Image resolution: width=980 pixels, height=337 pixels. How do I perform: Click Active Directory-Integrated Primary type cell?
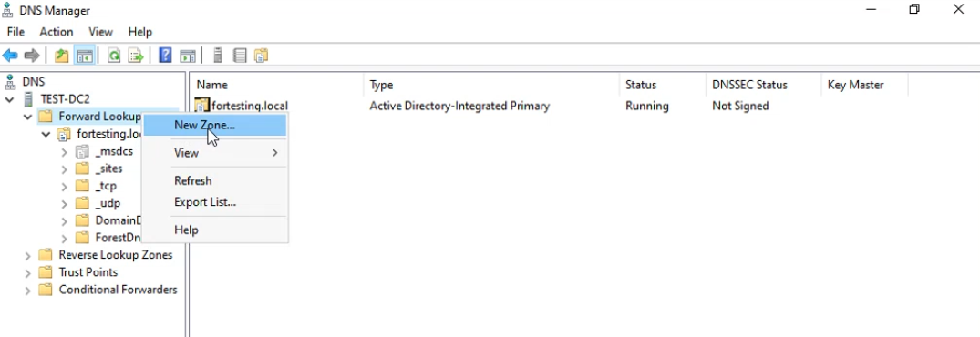click(459, 106)
